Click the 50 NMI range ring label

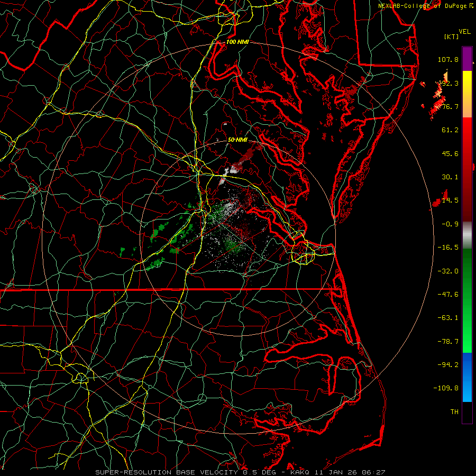coord(237,140)
